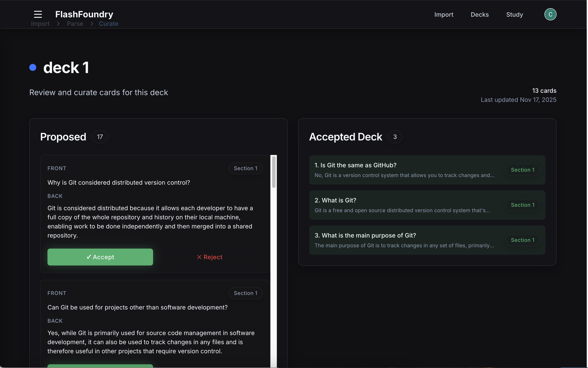Click the chevron between Parse and Curate
Screen dimensions: 588x368
click(x=92, y=24)
